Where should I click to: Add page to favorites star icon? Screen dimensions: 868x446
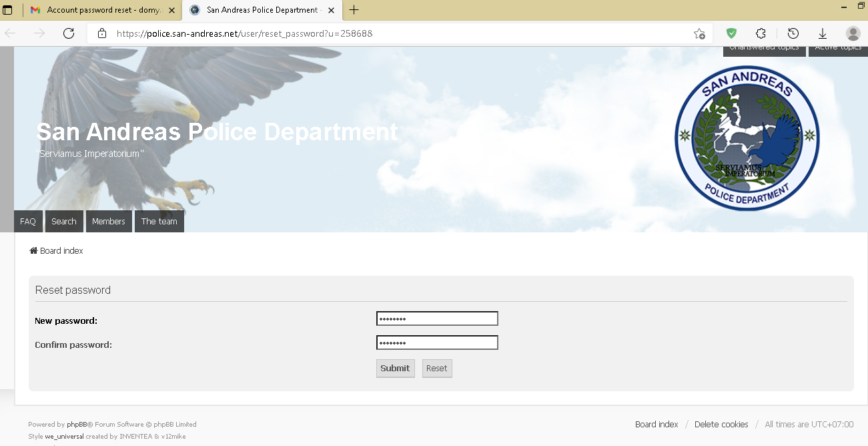pos(699,33)
